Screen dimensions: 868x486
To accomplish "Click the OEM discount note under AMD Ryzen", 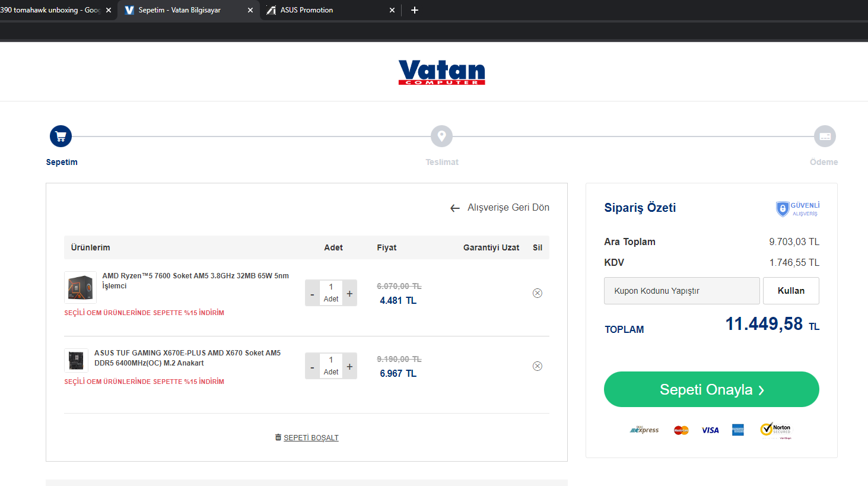I will [x=144, y=313].
